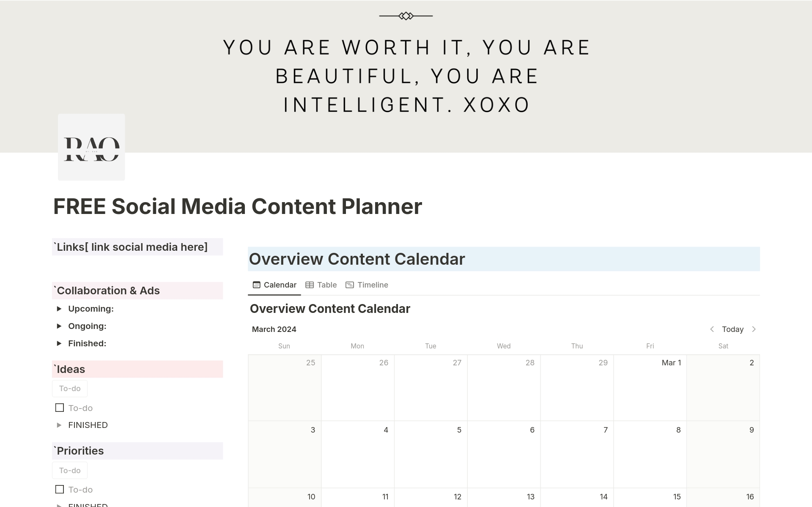Toggle the To-do checkbox in Priorities section
Viewport: 812px width, 507px height.
pyautogui.click(x=59, y=490)
